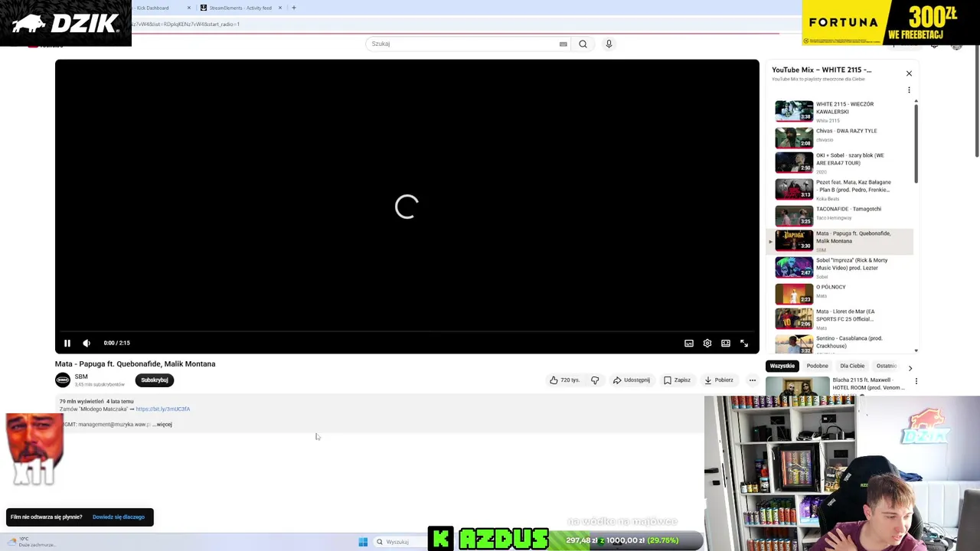Image resolution: width=980 pixels, height=551 pixels.
Task: Close the StreamElements tab
Action: pyautogui.click(x=279, y=8)
